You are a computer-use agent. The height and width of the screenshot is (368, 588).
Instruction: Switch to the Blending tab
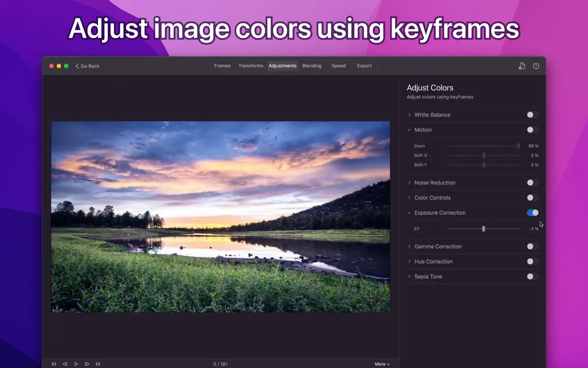[x=312, y=66]
